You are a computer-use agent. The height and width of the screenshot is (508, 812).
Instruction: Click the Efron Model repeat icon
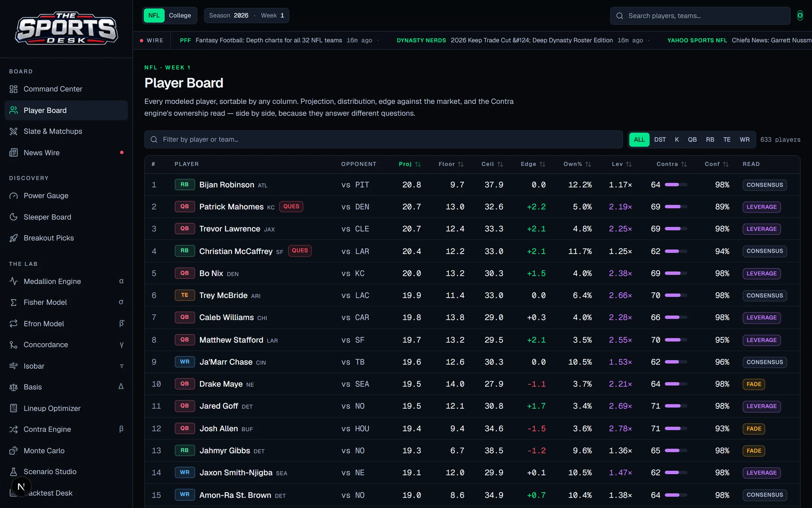[x=14, y=324]
